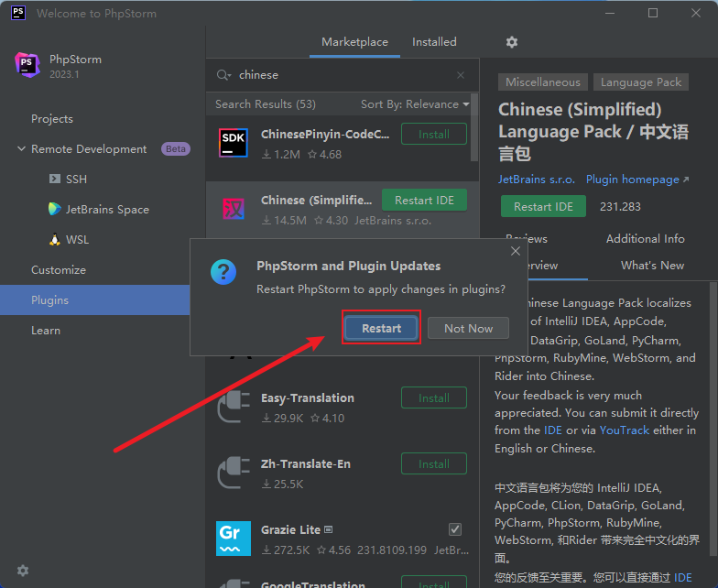Select the Zh-Translate-En plugin name
This screenshot has width=718, height=588.
(306, 463)
